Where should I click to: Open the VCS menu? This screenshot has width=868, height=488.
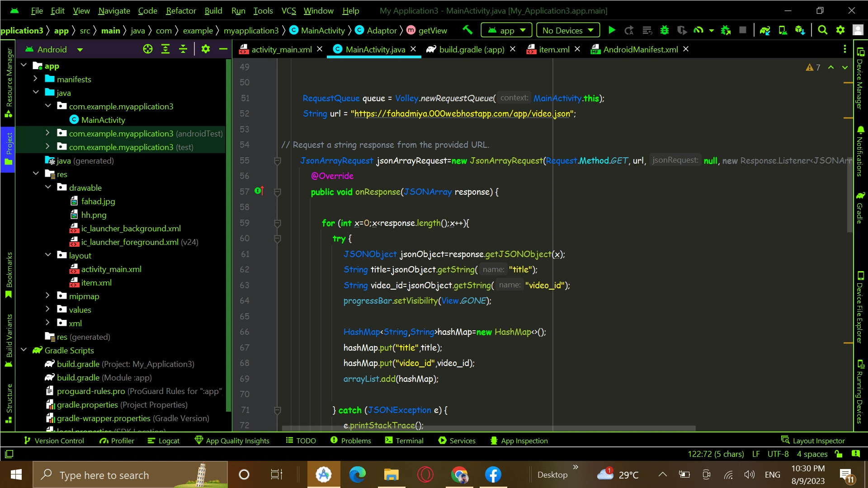coord(288,10)
